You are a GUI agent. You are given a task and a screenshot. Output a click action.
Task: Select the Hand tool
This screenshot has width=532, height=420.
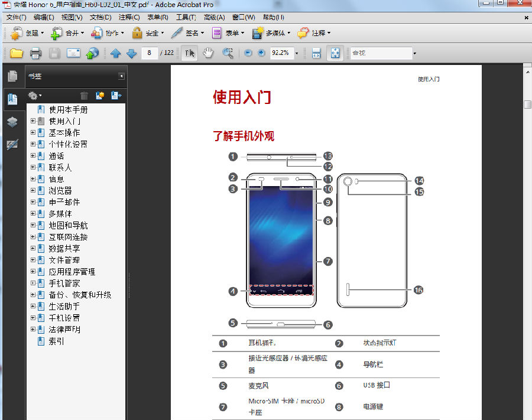[209, 53]
